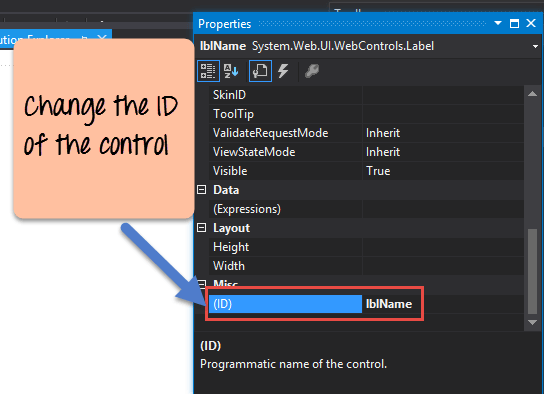Screen dimensions: 544x394
Task: Select the ToolTip property
Action: 286,114
